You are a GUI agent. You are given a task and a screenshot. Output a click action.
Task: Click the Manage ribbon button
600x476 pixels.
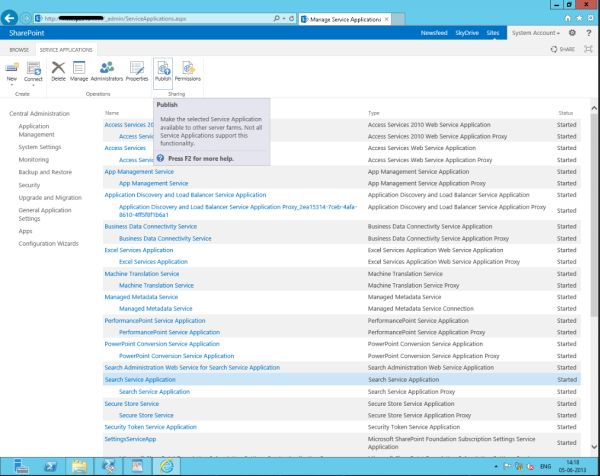[79, 71]
